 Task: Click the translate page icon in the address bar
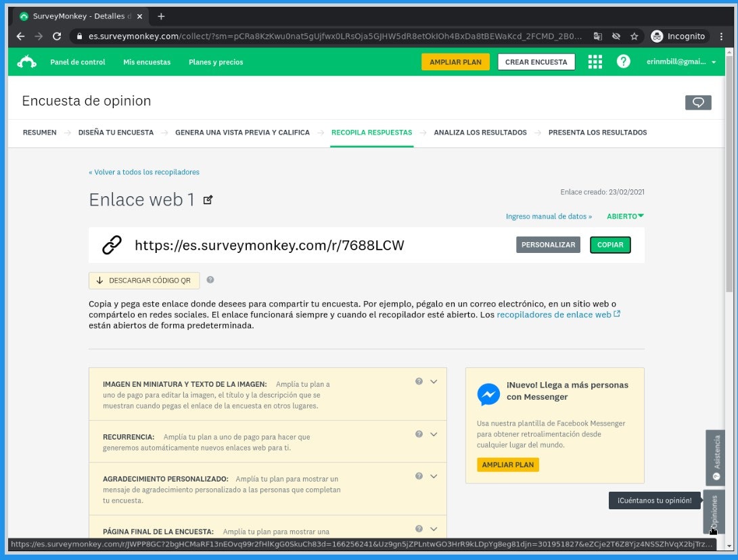click(598, 37)
